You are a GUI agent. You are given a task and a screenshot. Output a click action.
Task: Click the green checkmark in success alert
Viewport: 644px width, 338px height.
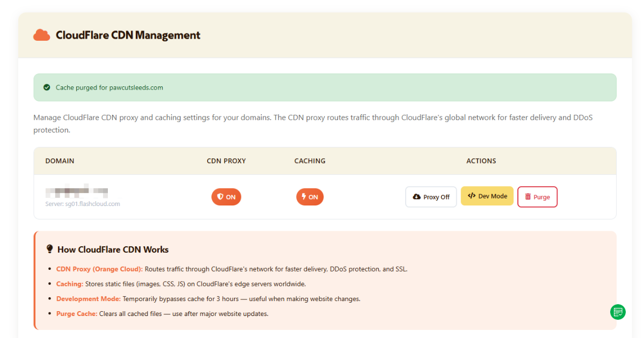point(47,87)
